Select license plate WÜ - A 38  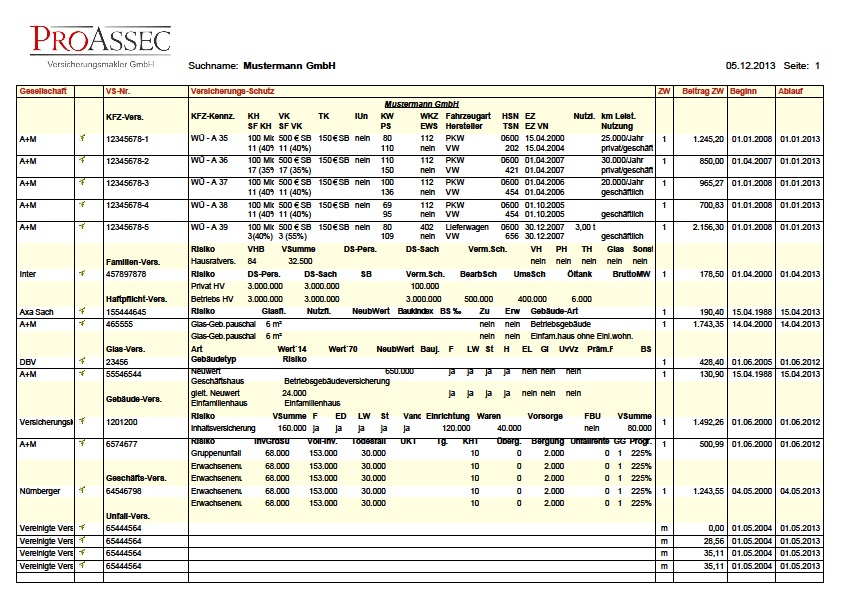point(209,205)
